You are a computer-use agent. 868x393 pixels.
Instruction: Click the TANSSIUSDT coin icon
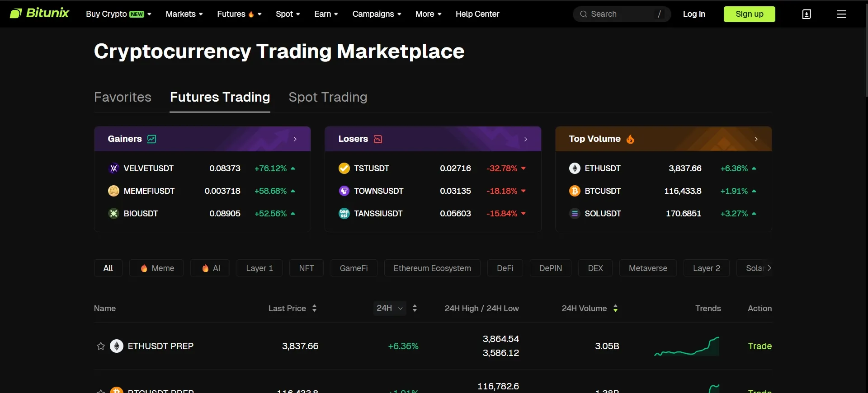[x=344, y=214]
